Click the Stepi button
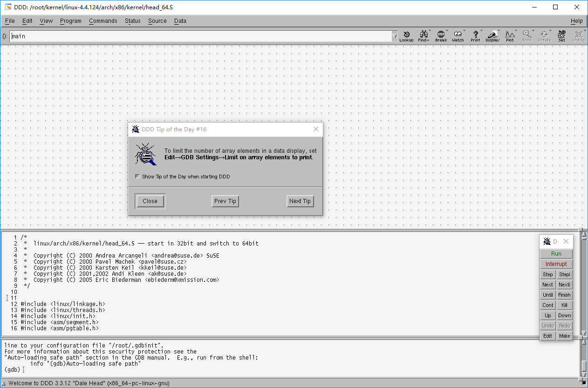Screen dimensions: 588x388 coord(564,274)
